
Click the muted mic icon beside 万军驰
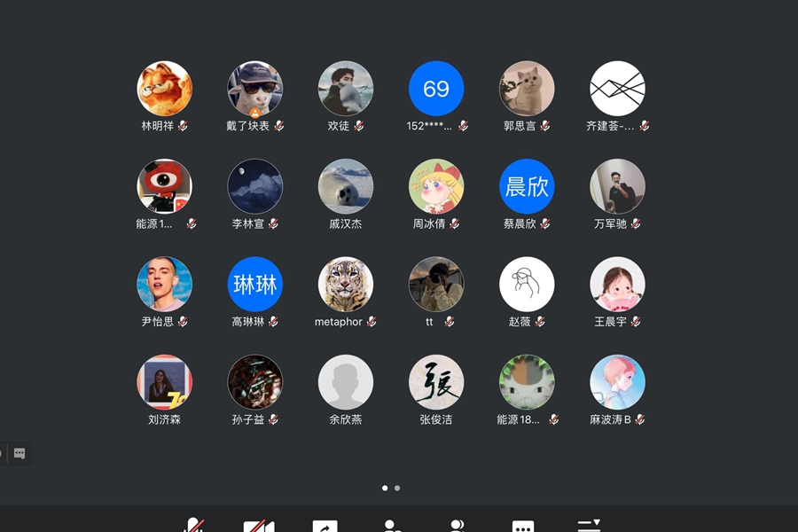pyautogui.click(x=636, y=224)
